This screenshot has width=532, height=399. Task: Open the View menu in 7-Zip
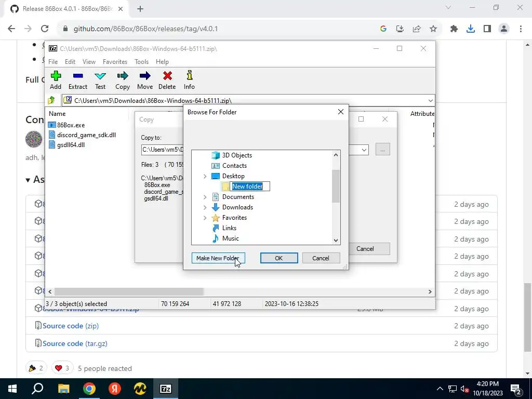[x=89, y=62]
